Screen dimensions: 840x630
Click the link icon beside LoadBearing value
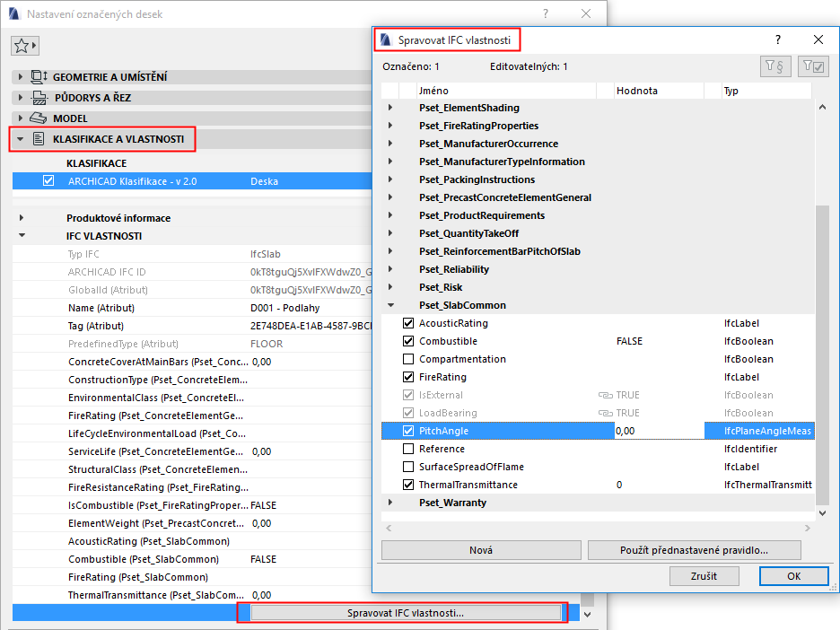tap(606, 413)
